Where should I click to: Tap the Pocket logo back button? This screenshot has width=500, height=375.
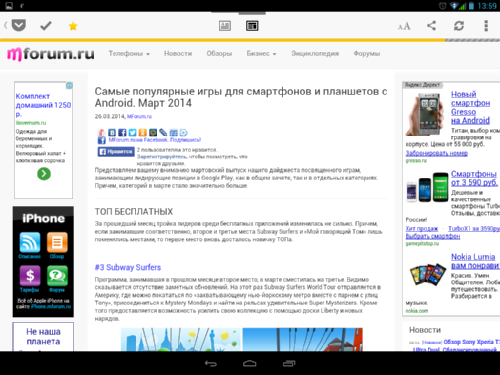pyautogui.click(x=15, y=25)
